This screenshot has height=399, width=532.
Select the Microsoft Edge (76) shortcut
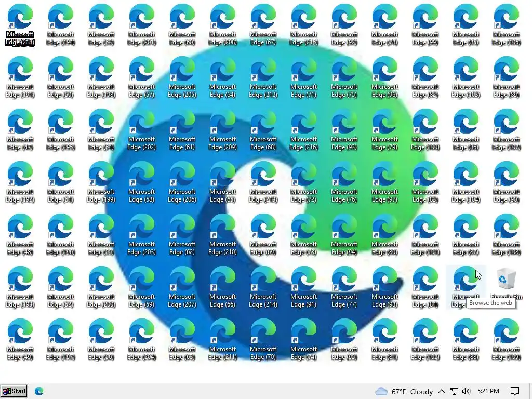(344, 182)
